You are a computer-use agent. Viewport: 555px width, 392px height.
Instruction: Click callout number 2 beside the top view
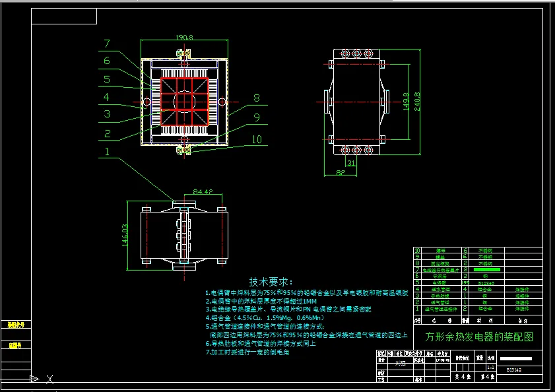[x=108, y=134]
